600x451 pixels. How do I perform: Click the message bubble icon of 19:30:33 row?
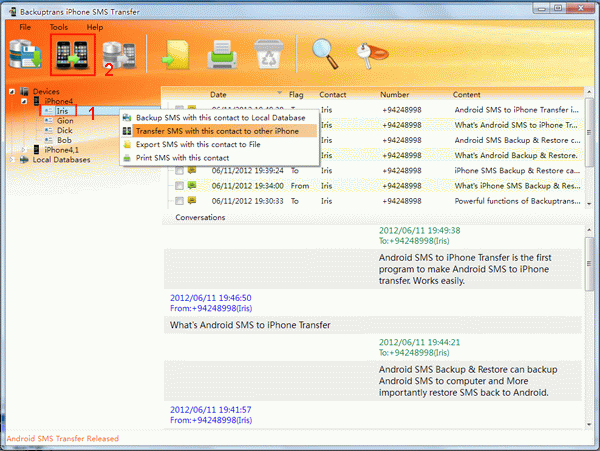point(192,200)
